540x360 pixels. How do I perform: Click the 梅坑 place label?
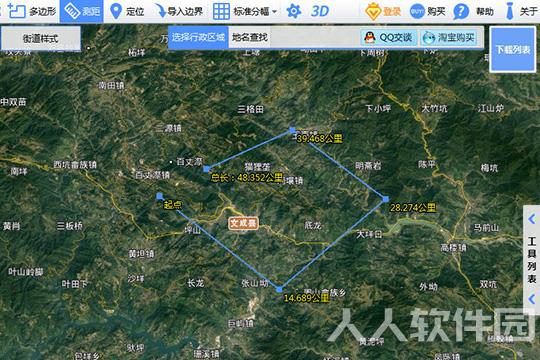point(489,168)
